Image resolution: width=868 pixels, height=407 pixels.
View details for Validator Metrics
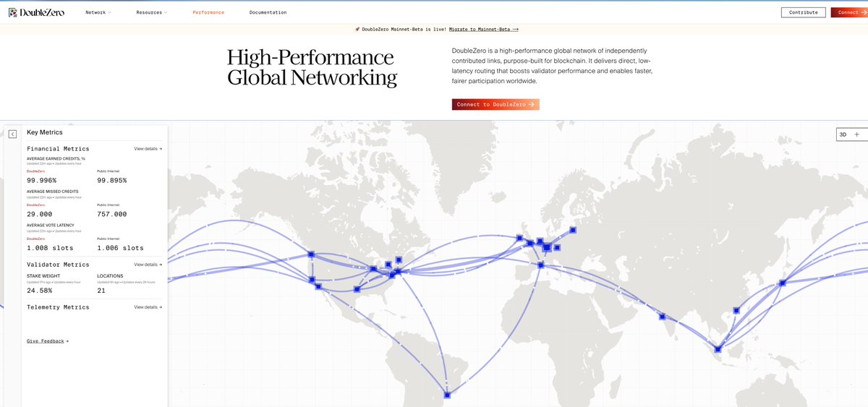148,265
